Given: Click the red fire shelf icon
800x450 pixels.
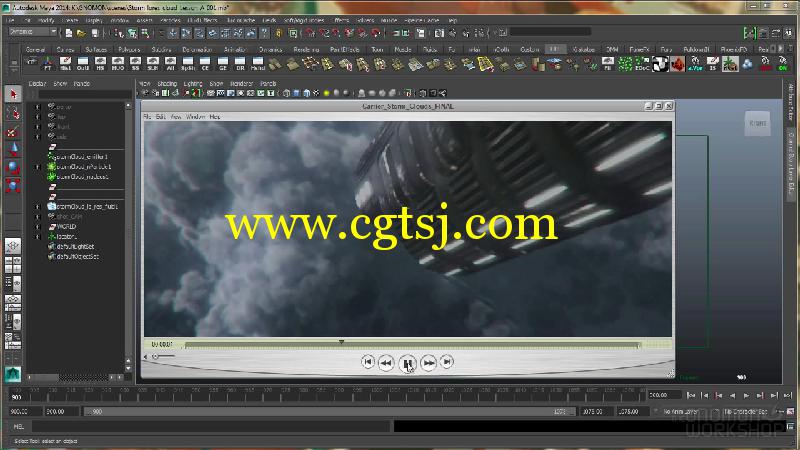Looking at the screenshot, I should (x=678, y=64).
